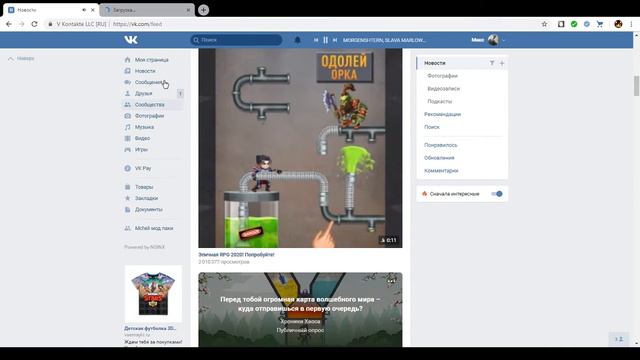This screenshot has height=360, width=640.
Task: Click Powered by footer link
Action: pos(144,247)
